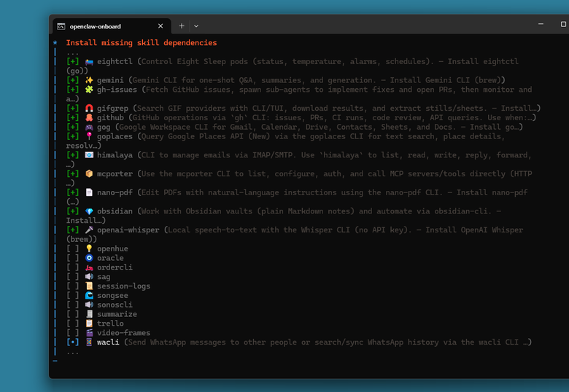The height and width of the screenshot is (392, 569).
Task: Minimize the terminal window
Action: coord(541,24)
